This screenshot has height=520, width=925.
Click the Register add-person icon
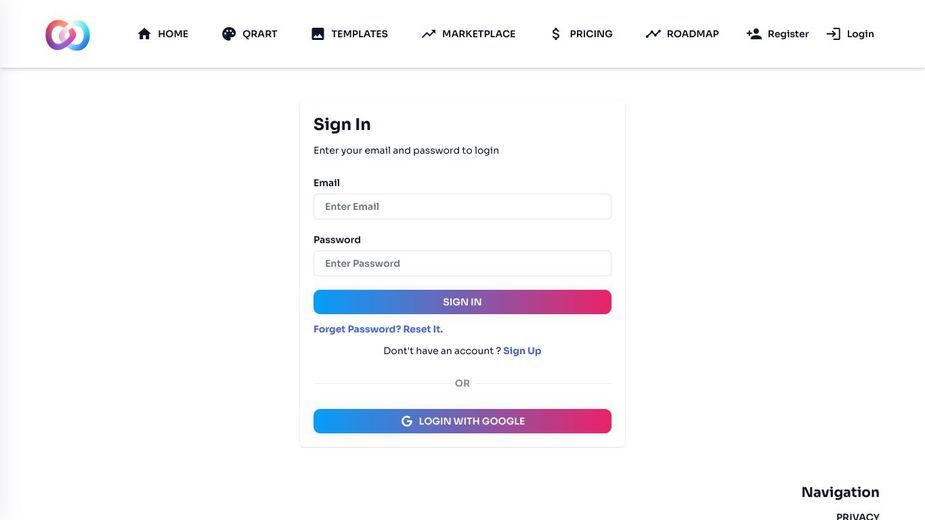coord(754,34)
